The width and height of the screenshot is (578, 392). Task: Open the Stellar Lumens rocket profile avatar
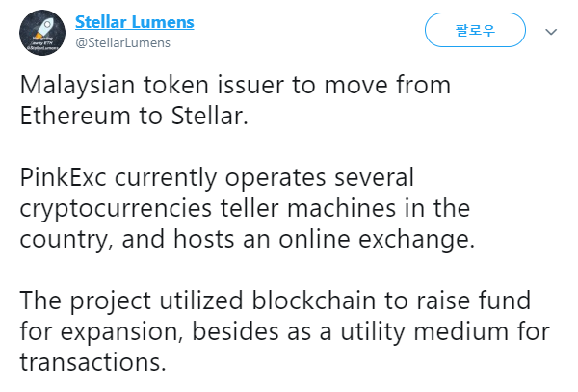[x=42, y=33]
